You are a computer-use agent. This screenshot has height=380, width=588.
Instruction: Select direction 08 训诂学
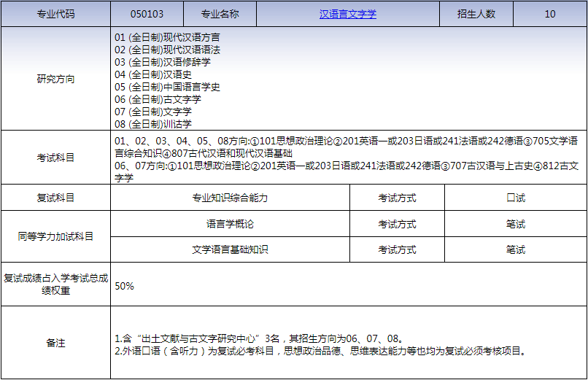[x=153, y=124]
